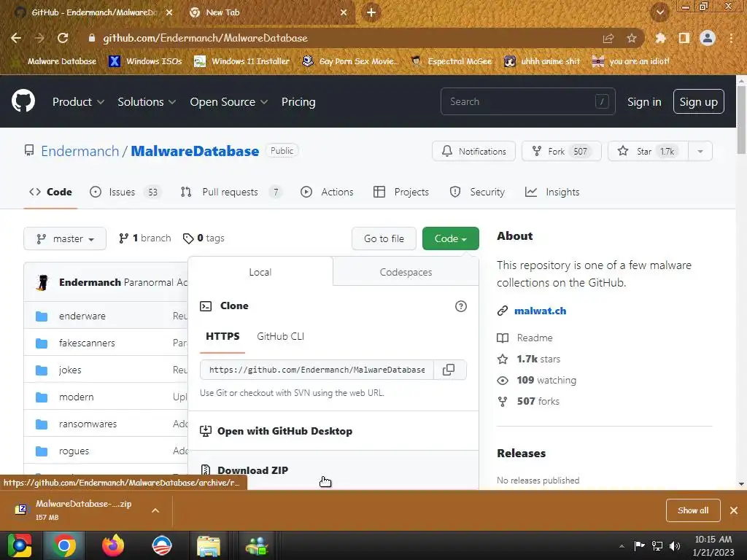Open the enderware folder icon
The image size is (747, 560).
(x=42, y=316)
